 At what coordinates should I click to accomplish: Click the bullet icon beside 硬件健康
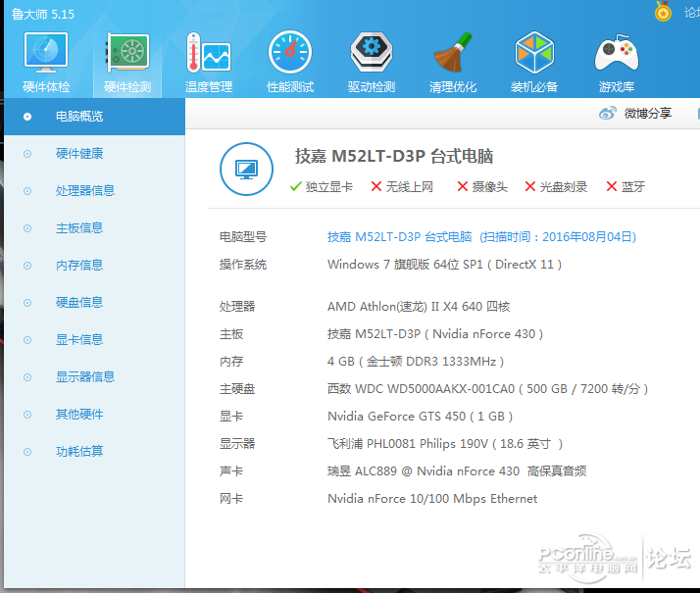click(x=27, y=154)
